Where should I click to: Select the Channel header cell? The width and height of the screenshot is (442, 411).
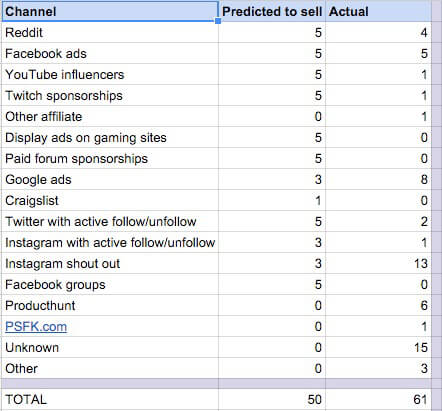tap(110, 11)
